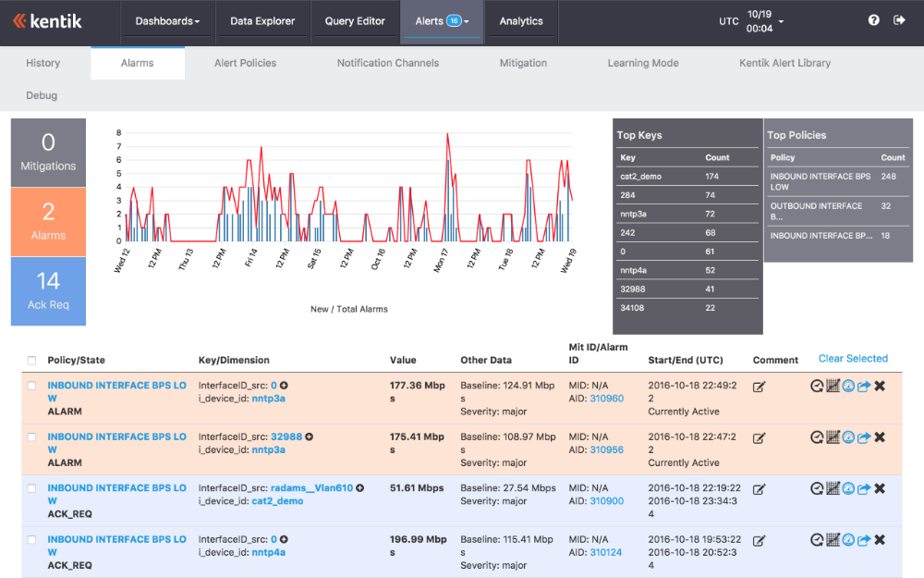Open history clock icon for alarm 310900
This screenshot has height=578, width=924.
[x=817, y=489]
